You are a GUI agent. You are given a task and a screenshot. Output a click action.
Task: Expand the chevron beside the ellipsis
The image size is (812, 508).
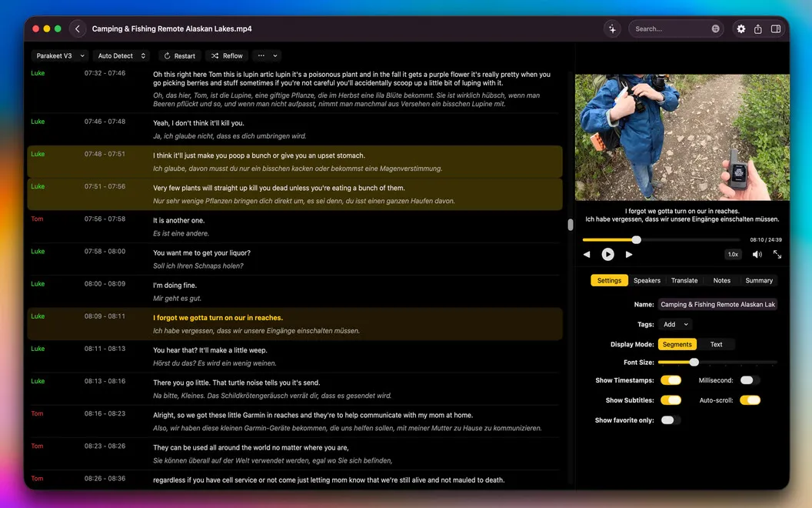tap(275, 56)
